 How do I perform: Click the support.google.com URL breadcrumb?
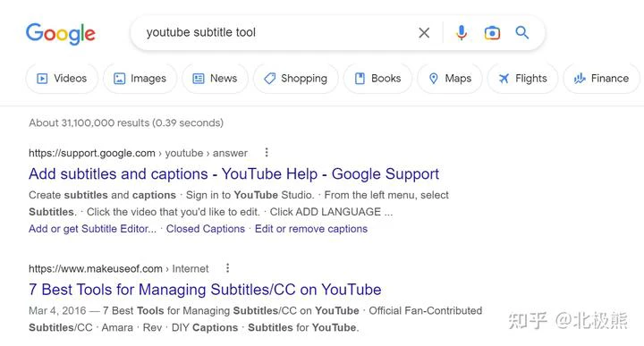pos(138,153)
